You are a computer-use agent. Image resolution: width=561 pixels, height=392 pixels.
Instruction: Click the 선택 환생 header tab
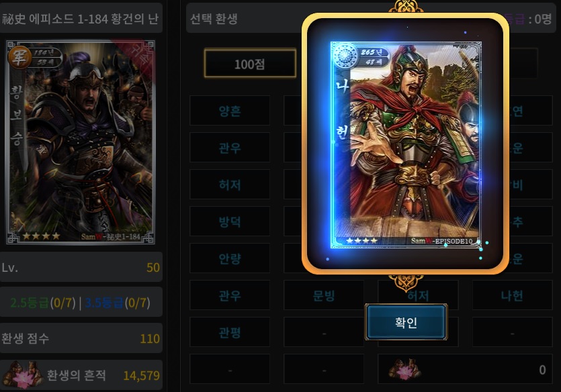214,19
